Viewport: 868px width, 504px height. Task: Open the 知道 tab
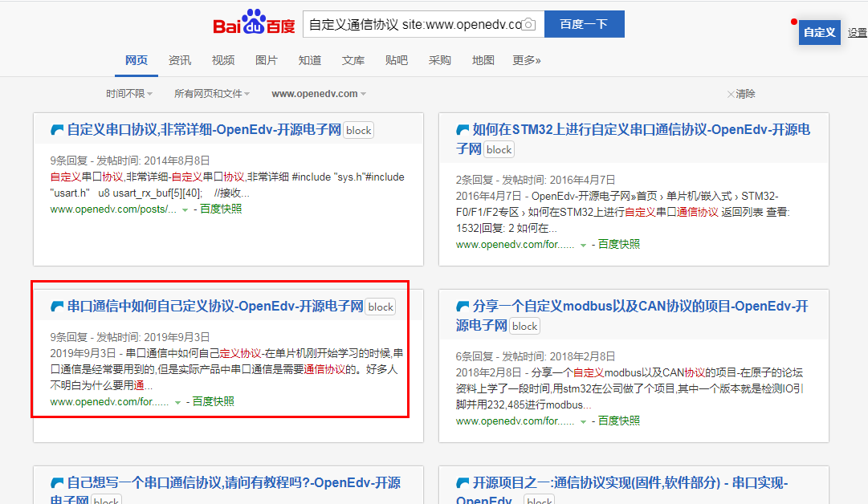(309, 60)
